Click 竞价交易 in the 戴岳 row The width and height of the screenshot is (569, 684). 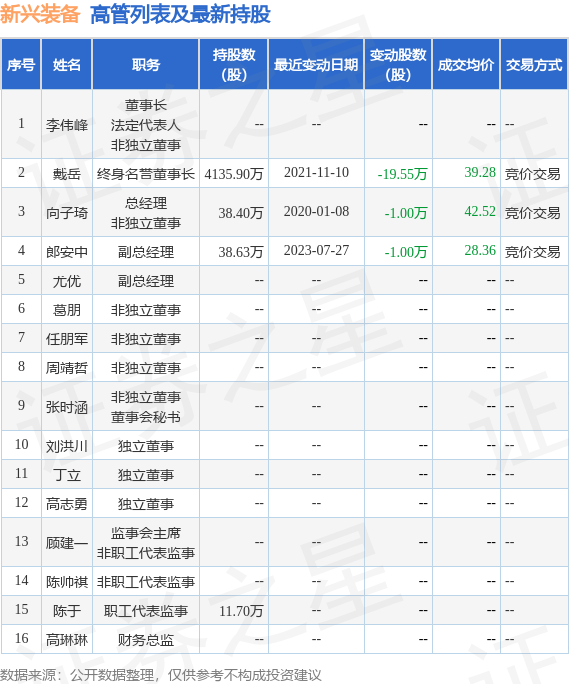[532, 174]
